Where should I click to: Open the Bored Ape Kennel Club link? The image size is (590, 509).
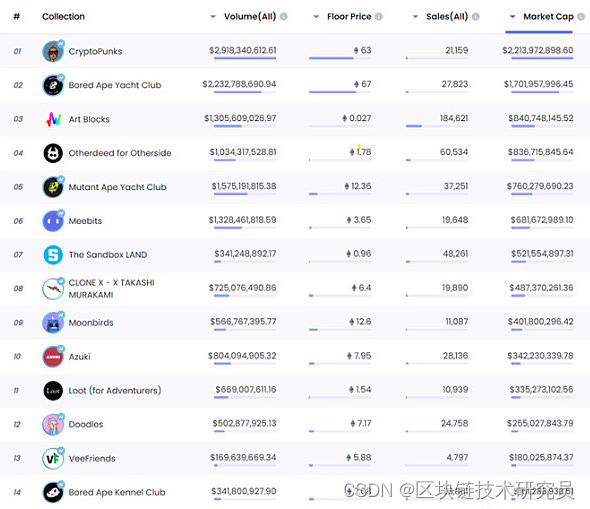117,492
